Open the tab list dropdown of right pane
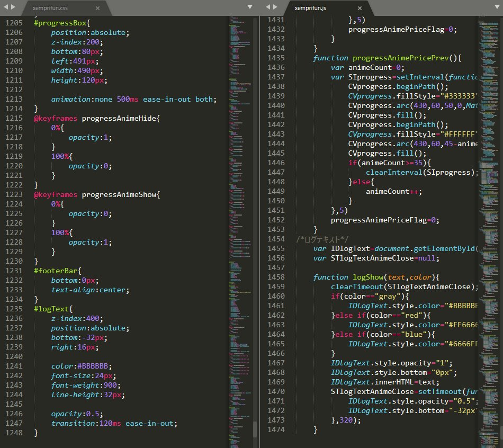The image size is (503, 448). click(497, 7)
